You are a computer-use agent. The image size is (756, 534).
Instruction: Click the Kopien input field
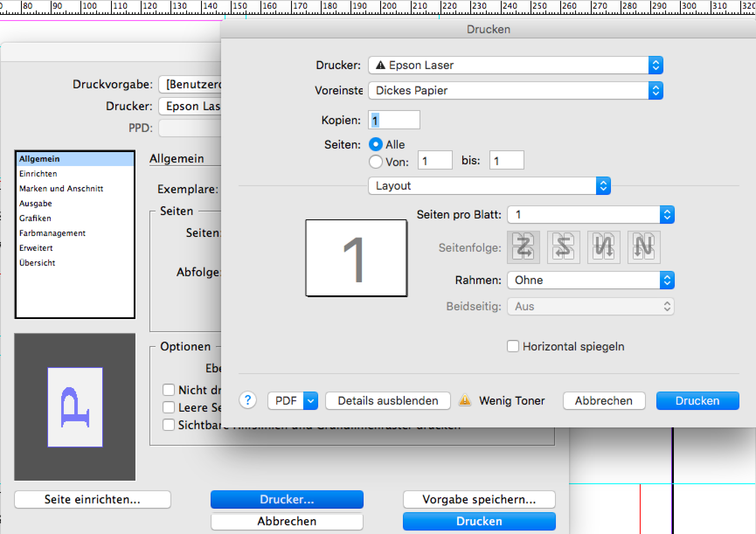pyautogui.click(x=394, y=120)
